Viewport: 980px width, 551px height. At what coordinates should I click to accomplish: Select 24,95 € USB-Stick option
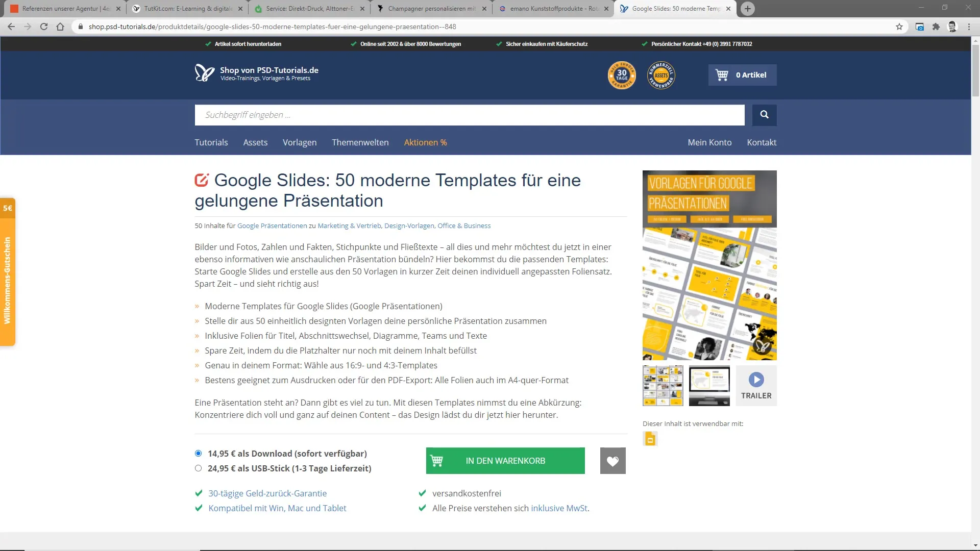tap(199, 468)
